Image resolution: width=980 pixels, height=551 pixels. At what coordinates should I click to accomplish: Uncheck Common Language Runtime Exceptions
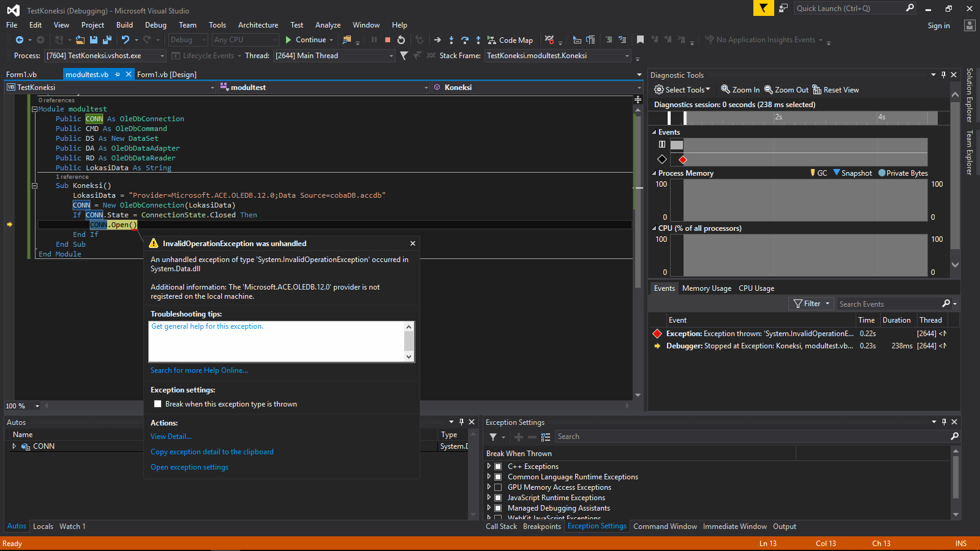coord(497,476)
